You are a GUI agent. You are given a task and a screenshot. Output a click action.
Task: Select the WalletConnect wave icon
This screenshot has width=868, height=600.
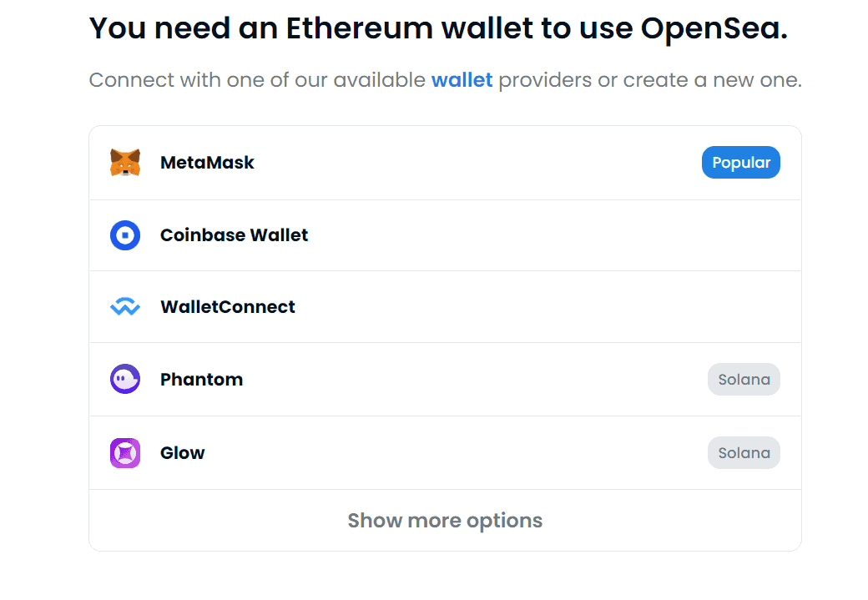(x=124, y=306)
